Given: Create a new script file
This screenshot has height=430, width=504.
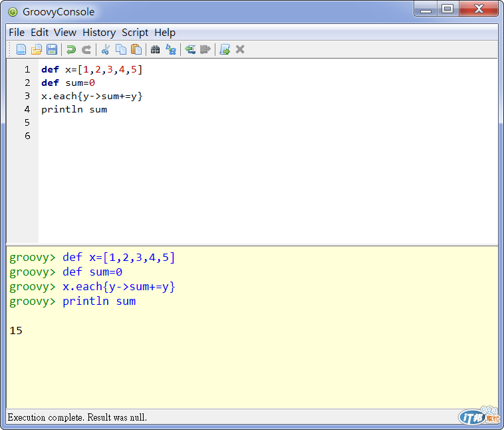Looking at the screenshot, I should pyautogui.click(x=21, y=49).
